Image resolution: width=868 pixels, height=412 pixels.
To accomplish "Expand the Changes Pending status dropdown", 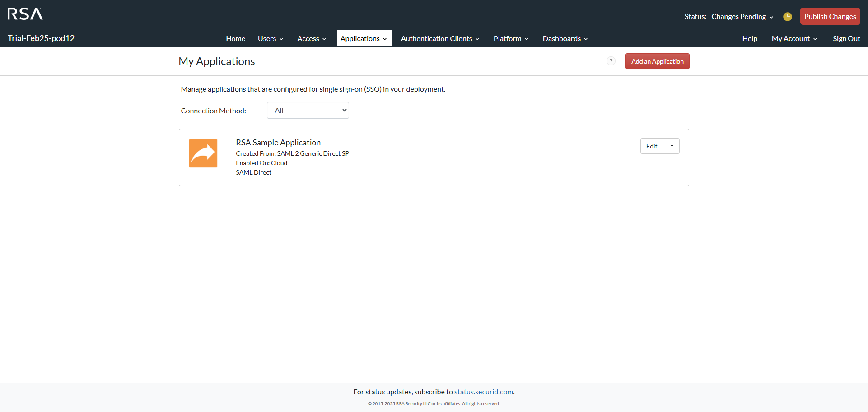I will click(742, 17).
